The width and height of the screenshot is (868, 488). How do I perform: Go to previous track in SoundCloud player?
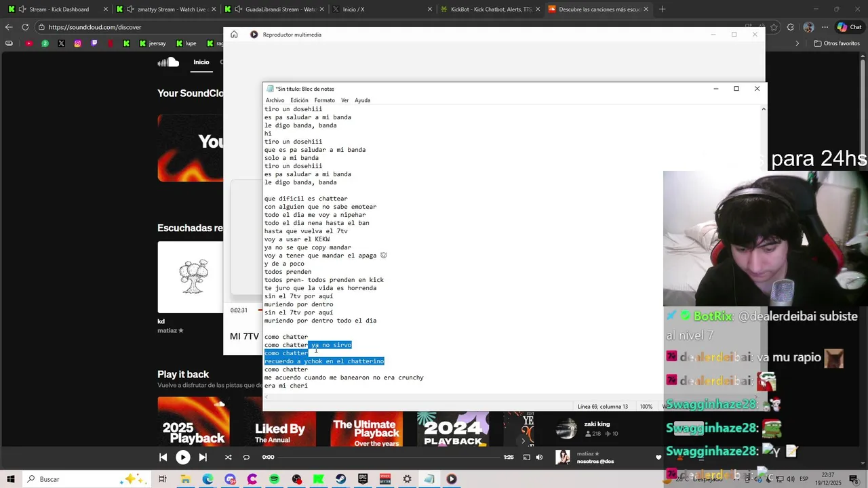coord(163,457)
